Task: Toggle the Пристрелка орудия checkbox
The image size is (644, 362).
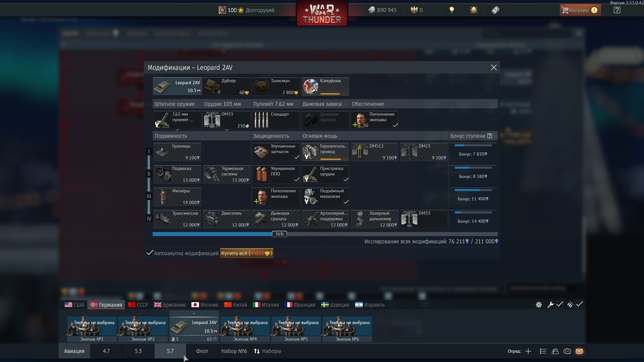Action: pos(346,180)
